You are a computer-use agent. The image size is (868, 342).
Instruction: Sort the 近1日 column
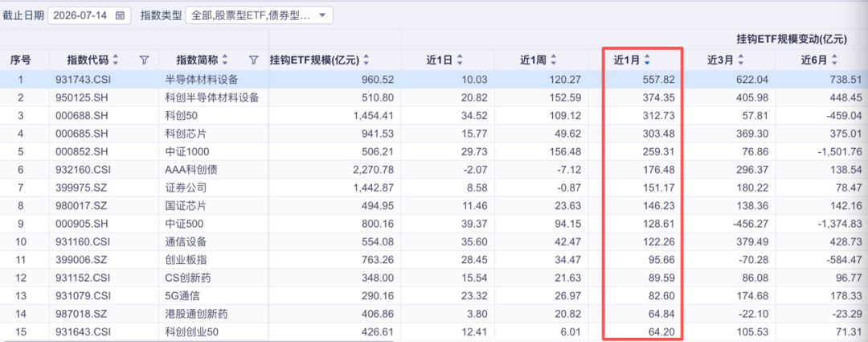[x=460, y=60]
